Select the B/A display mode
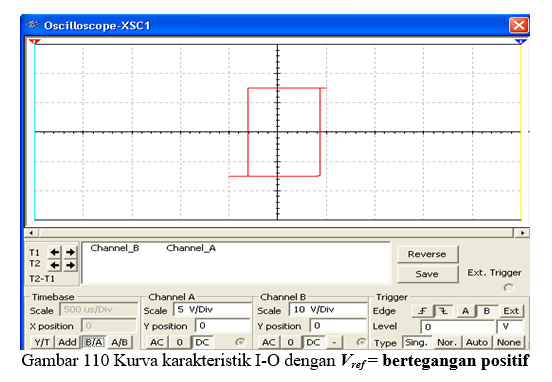The image size is (552, 382). tap(94, 342)
